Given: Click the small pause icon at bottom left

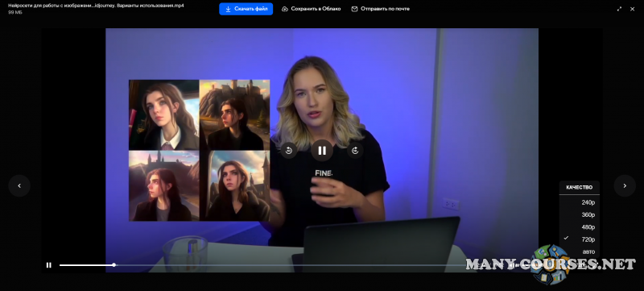Looking at the screenshot, I should point(48,265).
